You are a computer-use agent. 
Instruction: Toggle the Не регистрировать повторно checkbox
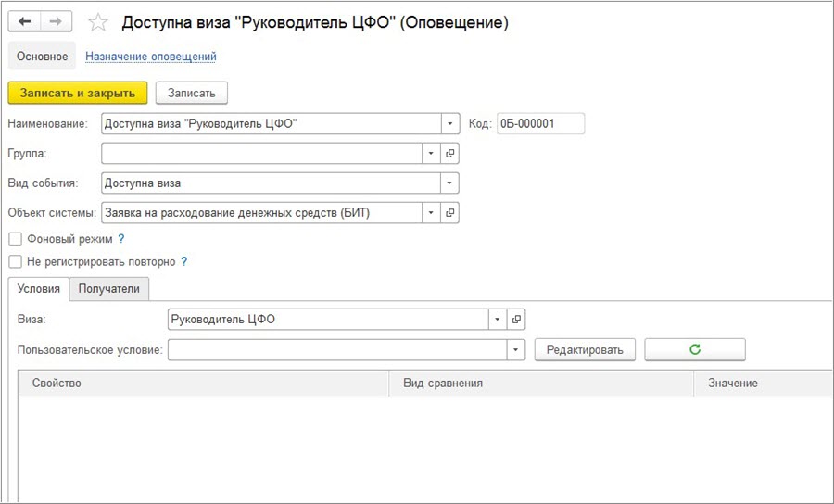coord(15,262)
